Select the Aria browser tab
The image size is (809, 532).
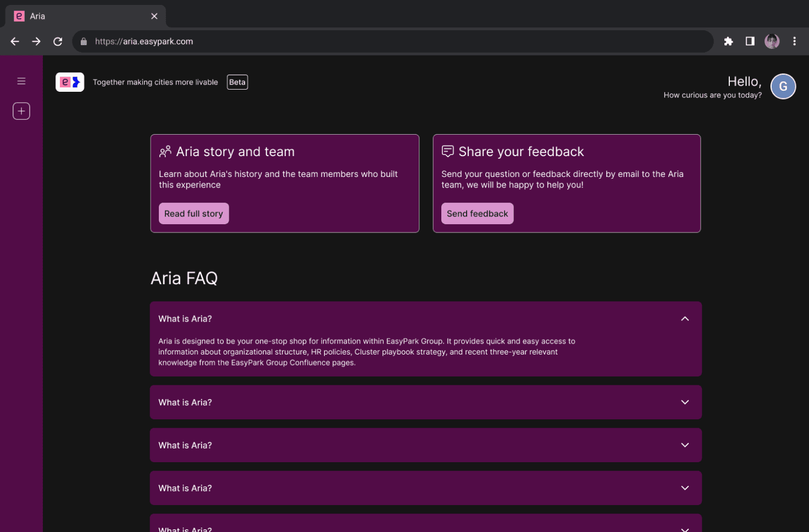(85, 16)
